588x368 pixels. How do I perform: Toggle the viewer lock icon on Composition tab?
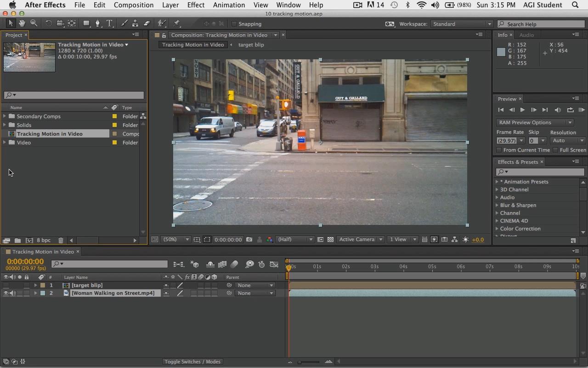pos(164,35)
